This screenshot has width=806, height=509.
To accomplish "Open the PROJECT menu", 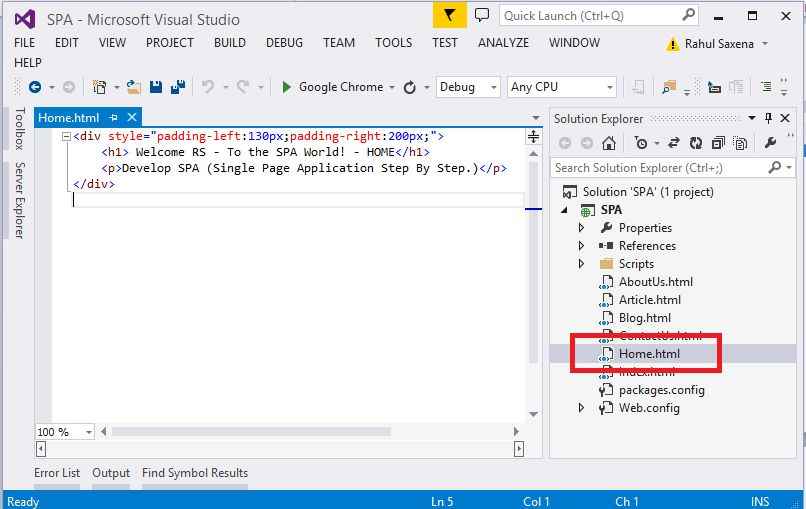I will [x=170, y=43].
